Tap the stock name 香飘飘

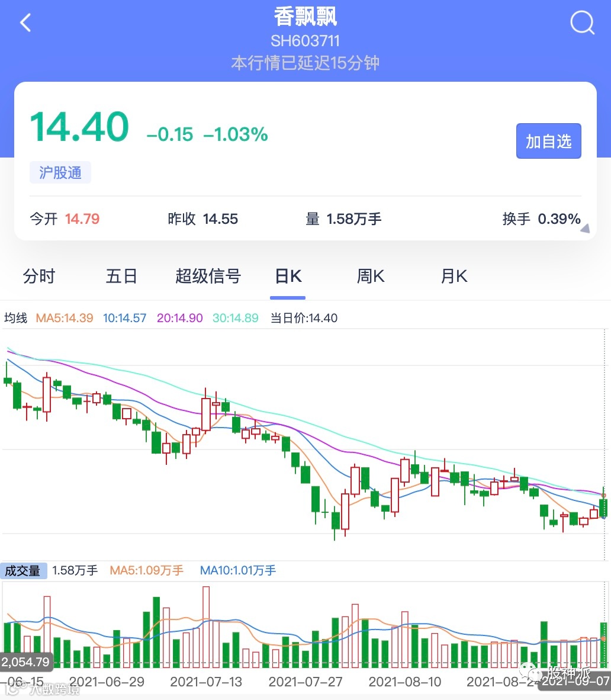point(305,17)
